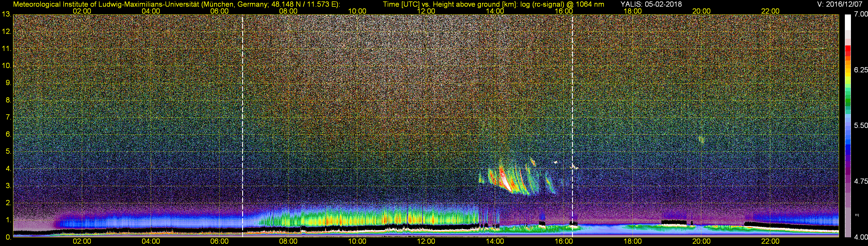Image resolution: width=868 pixels, height=246 pixels.
Task: Click the 22:00 label on top axis
Action: click(x=770, y=11)
